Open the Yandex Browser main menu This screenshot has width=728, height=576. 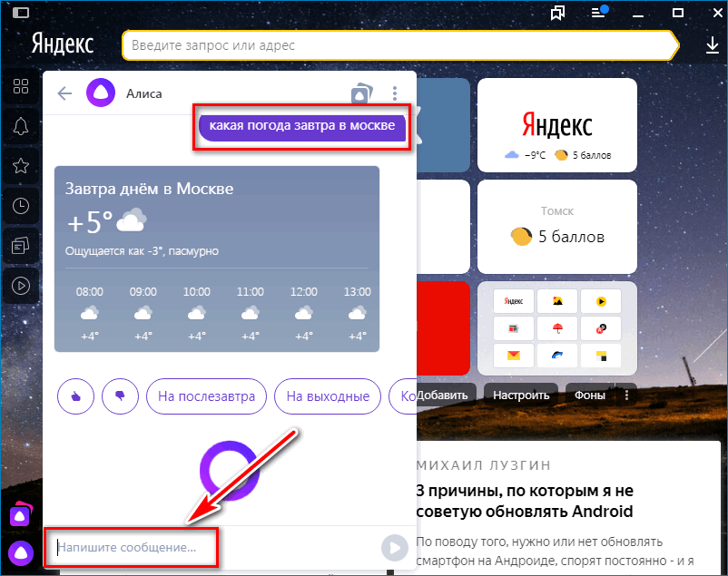coord(599,13)
